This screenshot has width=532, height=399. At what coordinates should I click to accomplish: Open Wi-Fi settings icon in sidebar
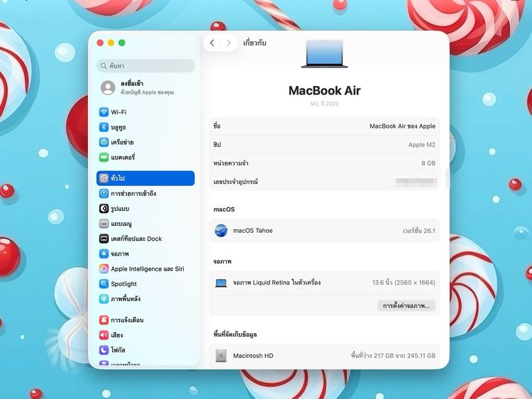click(104, 112)
